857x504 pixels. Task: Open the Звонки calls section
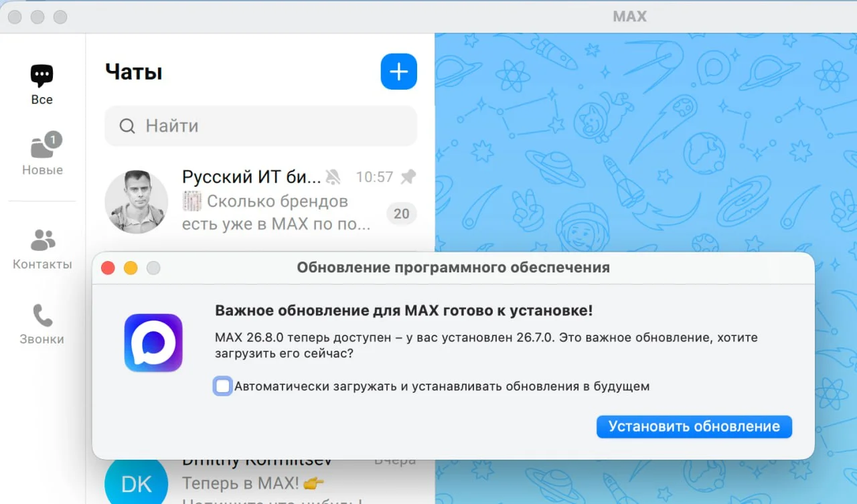click(x=42, y=325)
